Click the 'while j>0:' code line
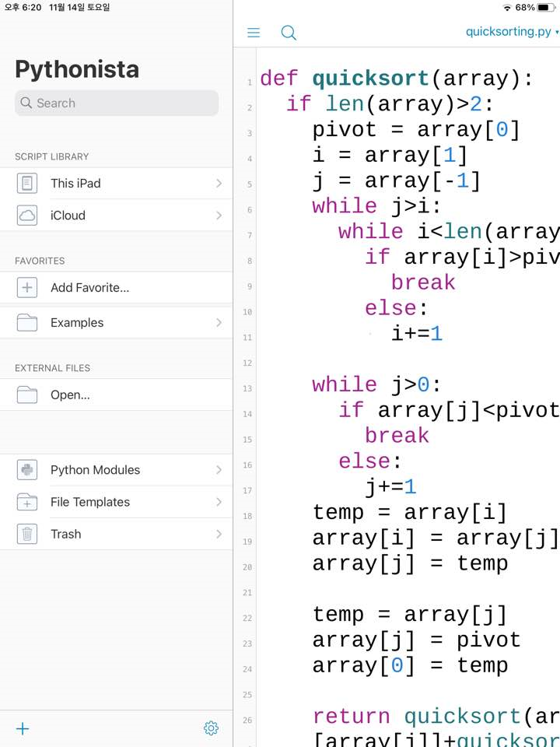The image size is (560, 747). [376, 384]
